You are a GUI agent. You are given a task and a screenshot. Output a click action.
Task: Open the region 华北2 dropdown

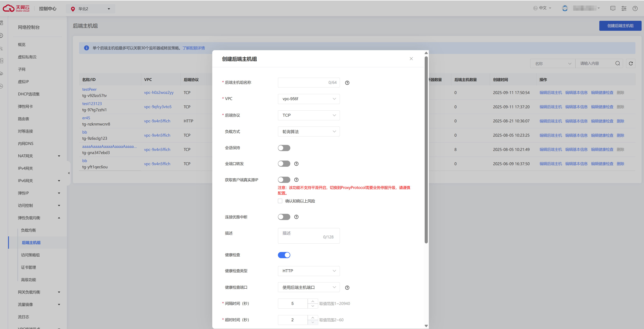pyautogui.click(x=91, y=9)
